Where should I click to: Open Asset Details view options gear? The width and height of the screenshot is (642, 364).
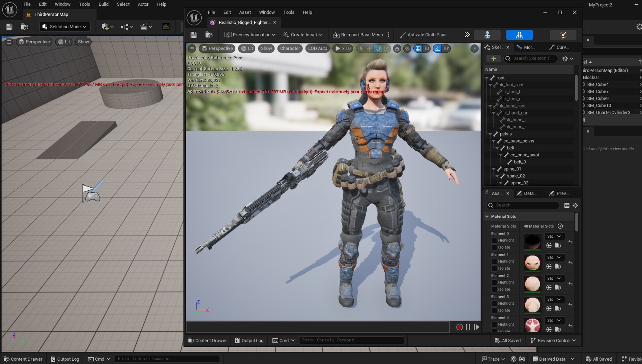pos(576,205)
